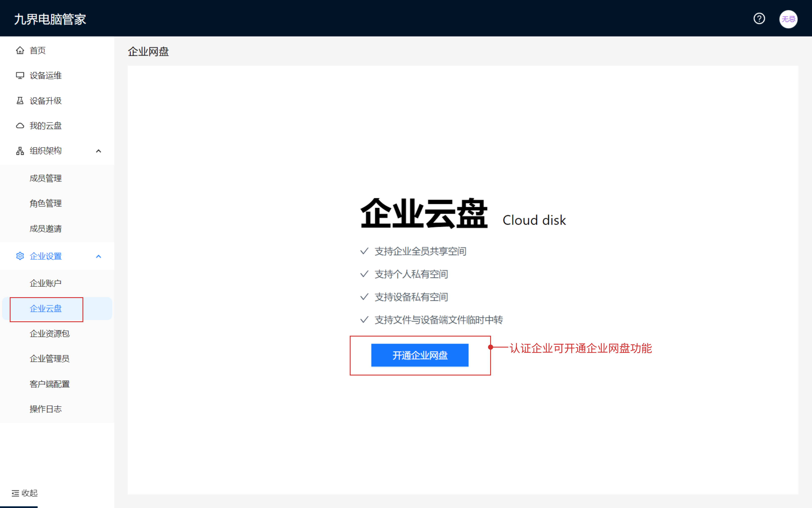This screenshot has height=508, width=812.
Task: Open the user avatar 无忌
Action: (788, 19)
